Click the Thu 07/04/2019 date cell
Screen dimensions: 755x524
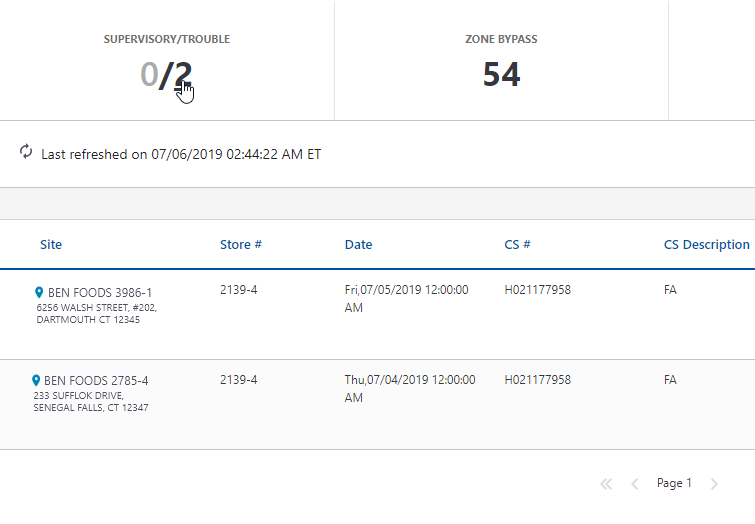pyautogui.click(x=410, y=388)
